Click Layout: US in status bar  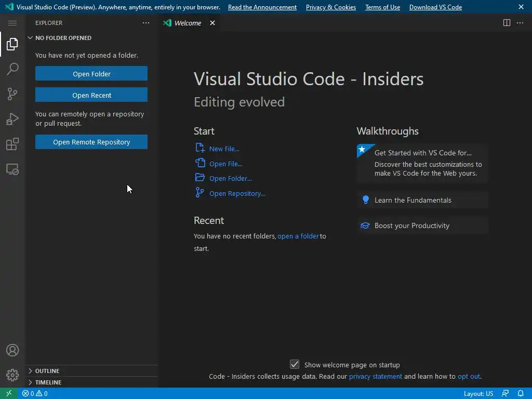[x=478, y=394]
